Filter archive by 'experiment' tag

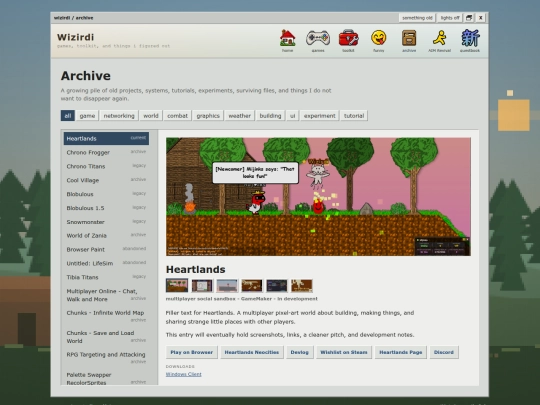(320, 116)
